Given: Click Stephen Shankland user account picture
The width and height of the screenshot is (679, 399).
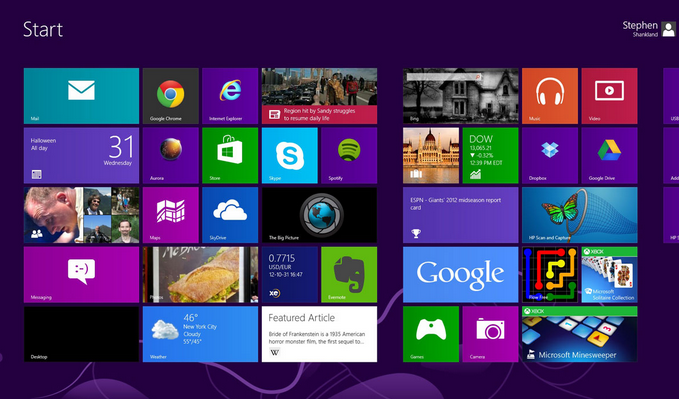Looking at the screenshot, I should 668,29.
